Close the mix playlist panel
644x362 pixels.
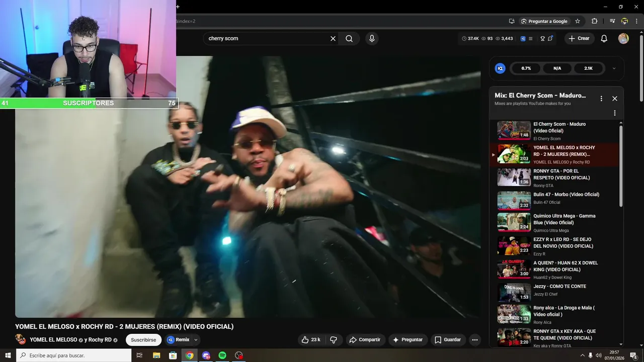click(x=614, y=99)
